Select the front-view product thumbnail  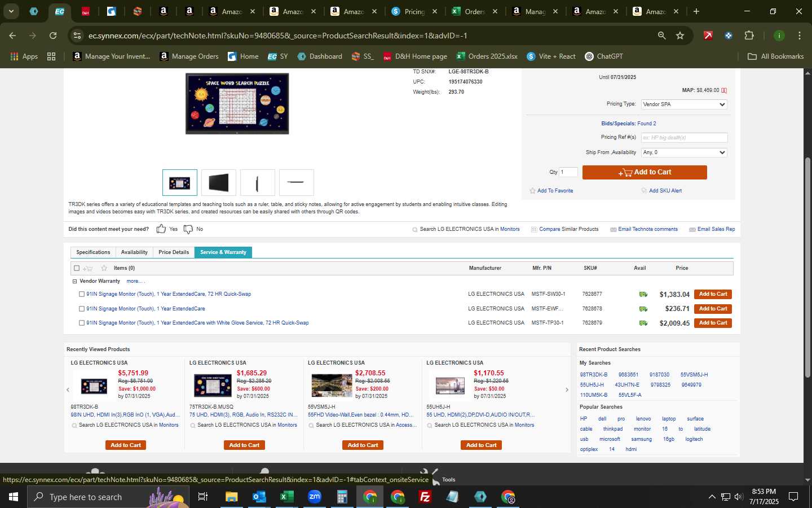tap(180, 183)
